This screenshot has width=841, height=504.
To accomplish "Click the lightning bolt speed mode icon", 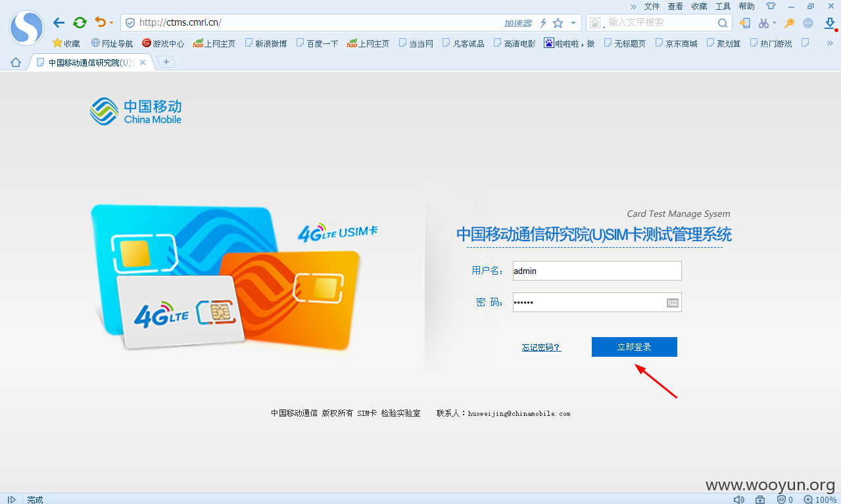I will (x=543, y=23).
